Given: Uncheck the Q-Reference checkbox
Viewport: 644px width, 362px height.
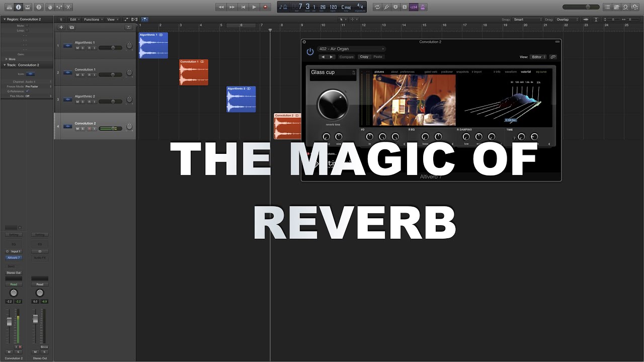Looking at the screenshot, I should (x=27, y=91).
